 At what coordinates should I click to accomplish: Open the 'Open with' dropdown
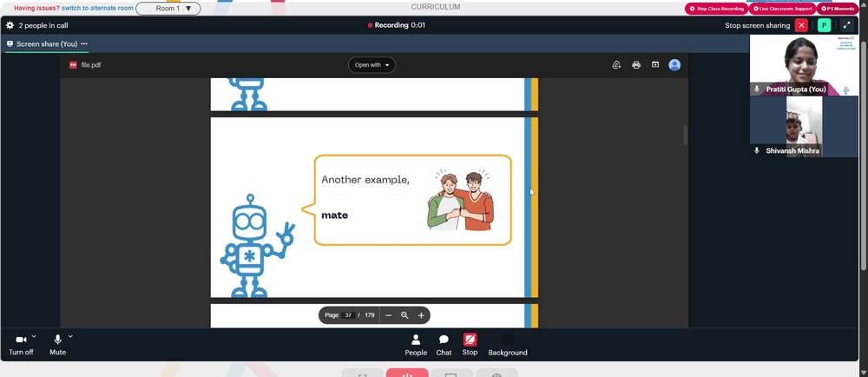372,65
